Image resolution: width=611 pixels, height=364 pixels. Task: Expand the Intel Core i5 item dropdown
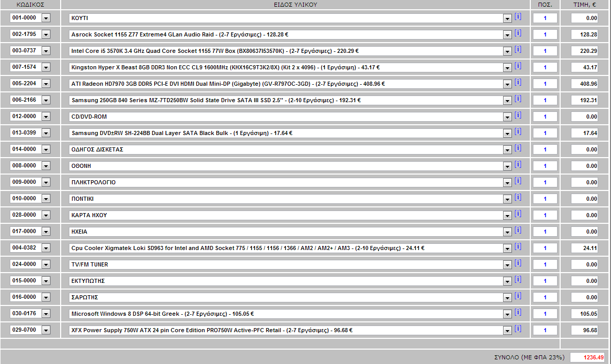click(507, 51)
